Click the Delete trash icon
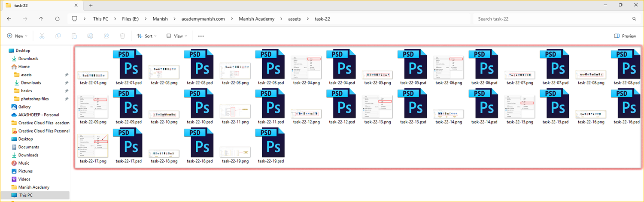The height and width of the screenshot is (202, 644). point(122,36)
